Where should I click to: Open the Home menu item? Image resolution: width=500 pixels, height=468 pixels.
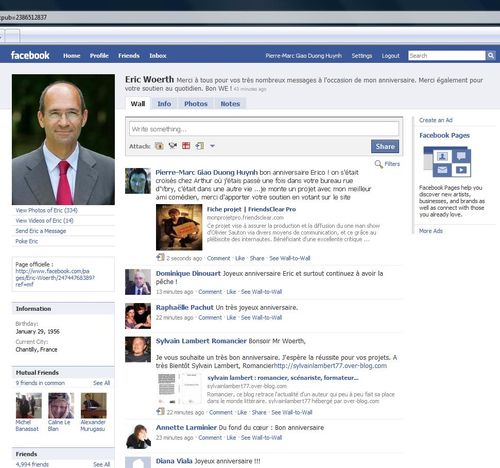pyautogui.click(x=72, y=56)
